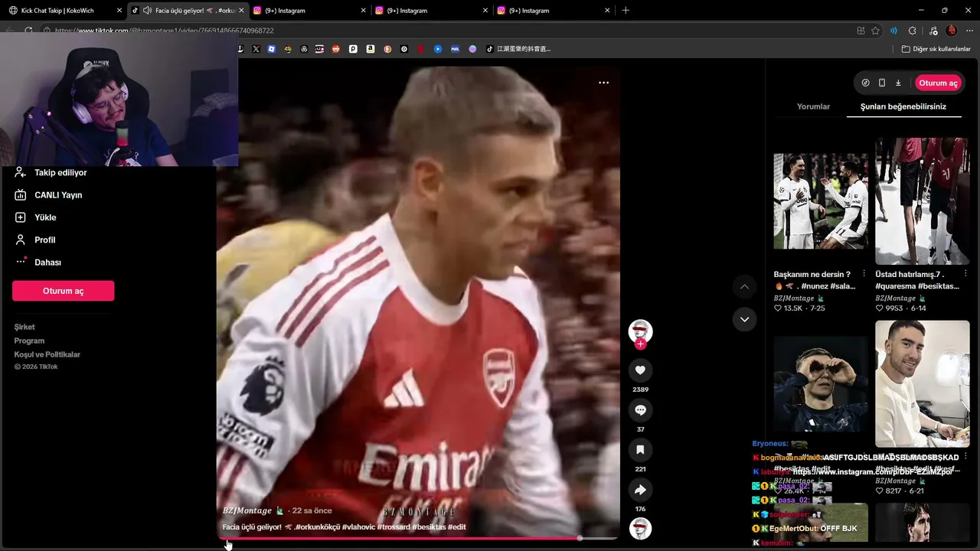This screenshot has width=980, height=551.
Task: Open the X bookmark in bookmarks bar
Action: click(256, 49)
